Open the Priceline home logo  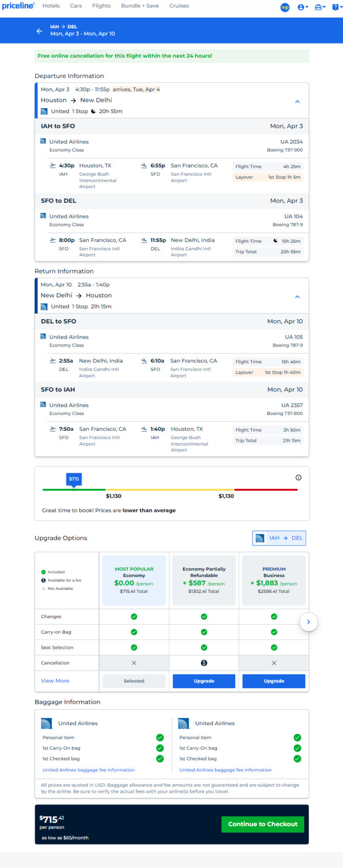tap(18, 6)
